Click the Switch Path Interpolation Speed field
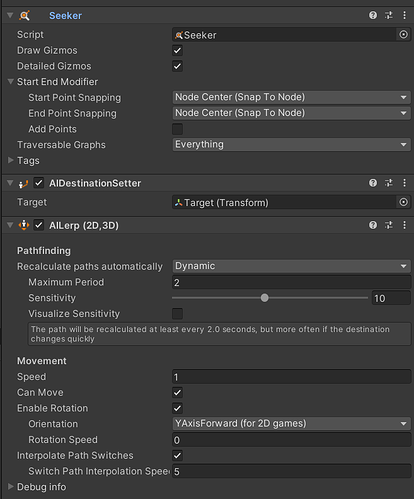This screenshot has height=499, width=414. click(291, 471)
